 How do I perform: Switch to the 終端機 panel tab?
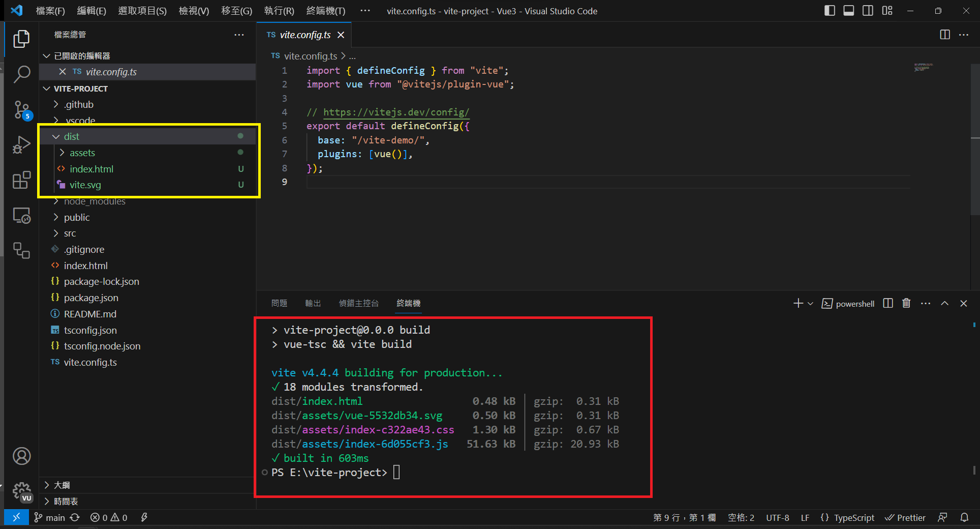tap(409, 303)
